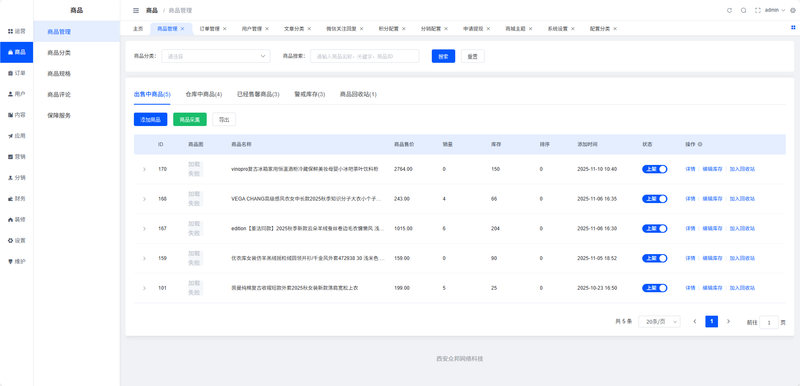Close the 商品管理 tab

pyautogui.click(x=183, y=29)
